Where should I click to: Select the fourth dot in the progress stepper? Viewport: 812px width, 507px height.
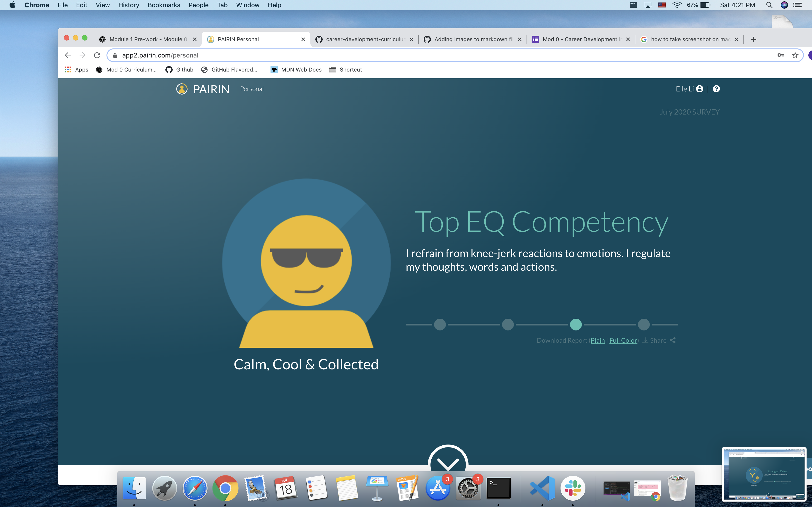644,325
